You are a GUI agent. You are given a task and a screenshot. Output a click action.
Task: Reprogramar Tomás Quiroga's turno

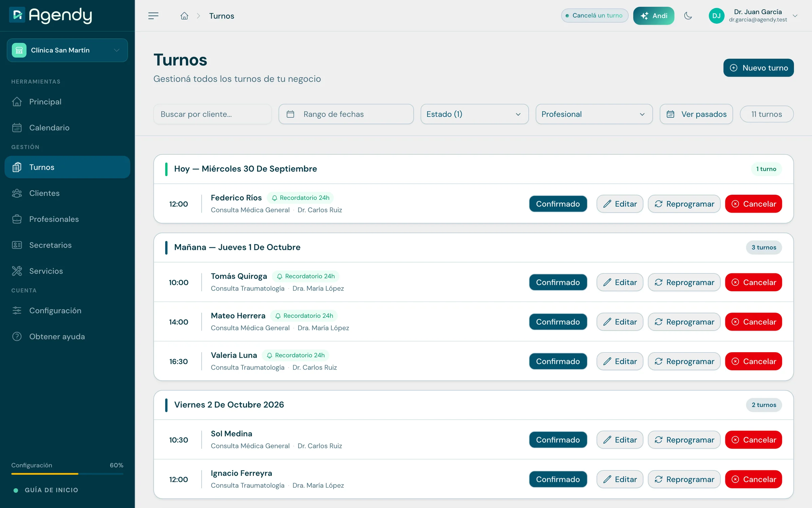684,282
